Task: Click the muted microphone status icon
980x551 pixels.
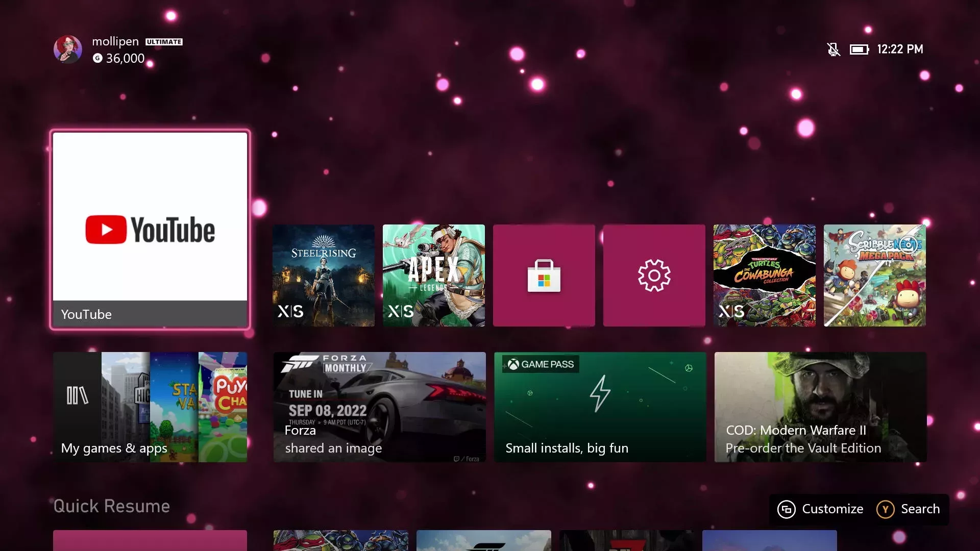Action: [x=833, y=49]
